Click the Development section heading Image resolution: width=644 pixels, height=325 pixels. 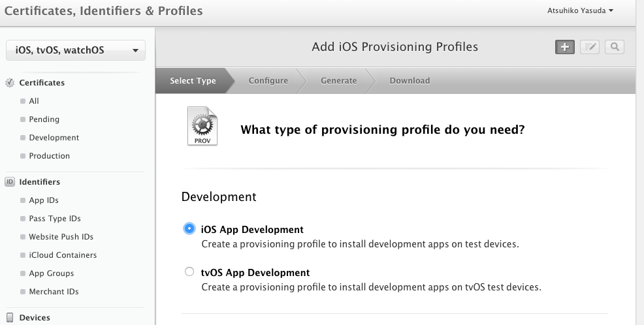pos(219,196)
